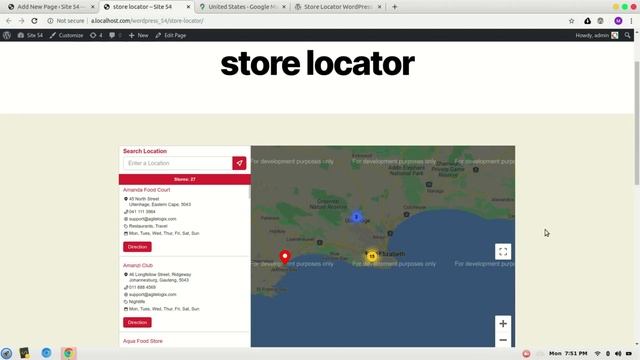Click the clock showing Mon 7:51 PM
Viewport: 640px width, 360px height.
(568, 353)
